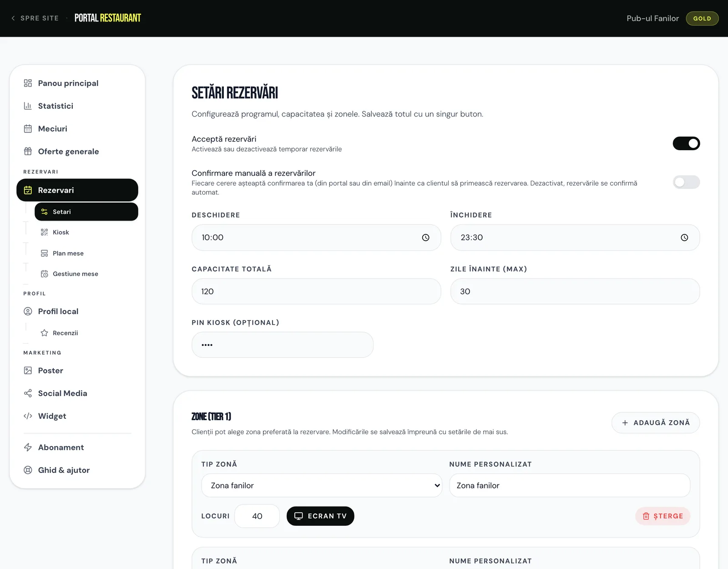Click the Statistici bar chart icon
This screenshot has width=728, height=569.
[28, 106]
